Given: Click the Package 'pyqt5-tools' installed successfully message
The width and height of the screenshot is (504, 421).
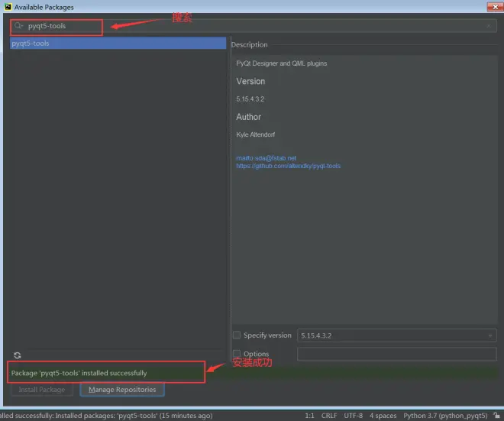Looking at the screenshot, I should pos(79,373).
